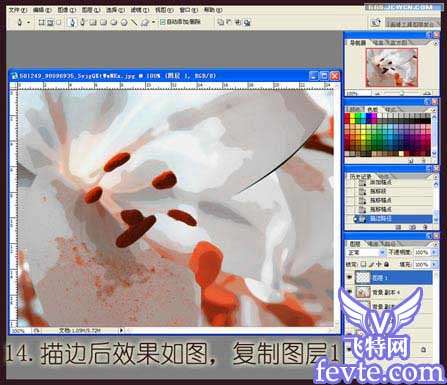Click Intersect path areas icon

coord(238,22)
